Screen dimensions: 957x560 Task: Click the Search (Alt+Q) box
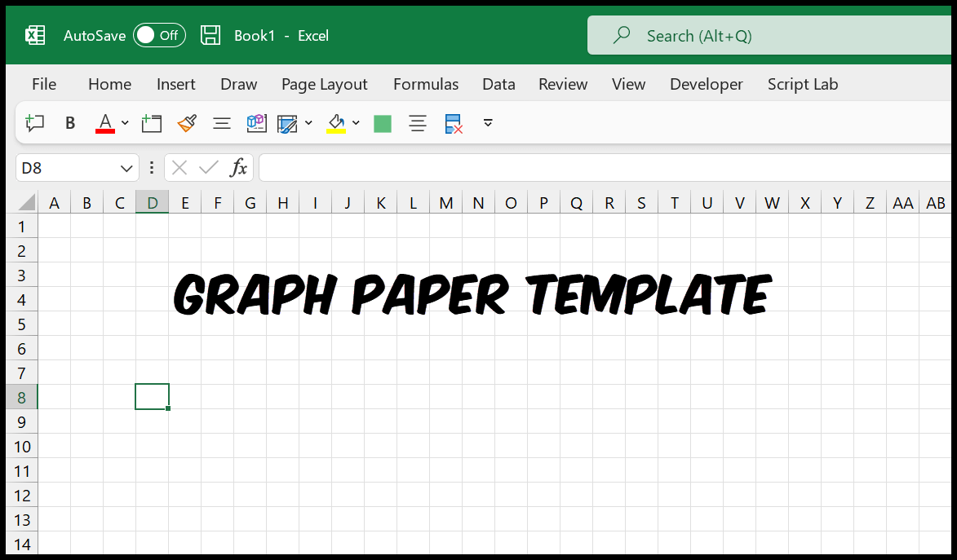click(769, 35)
